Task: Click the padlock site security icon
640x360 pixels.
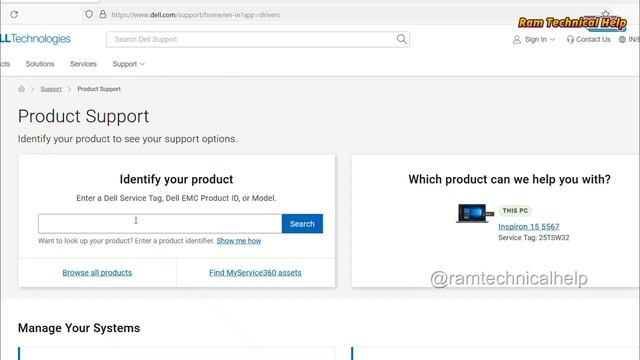Action: 103,14
